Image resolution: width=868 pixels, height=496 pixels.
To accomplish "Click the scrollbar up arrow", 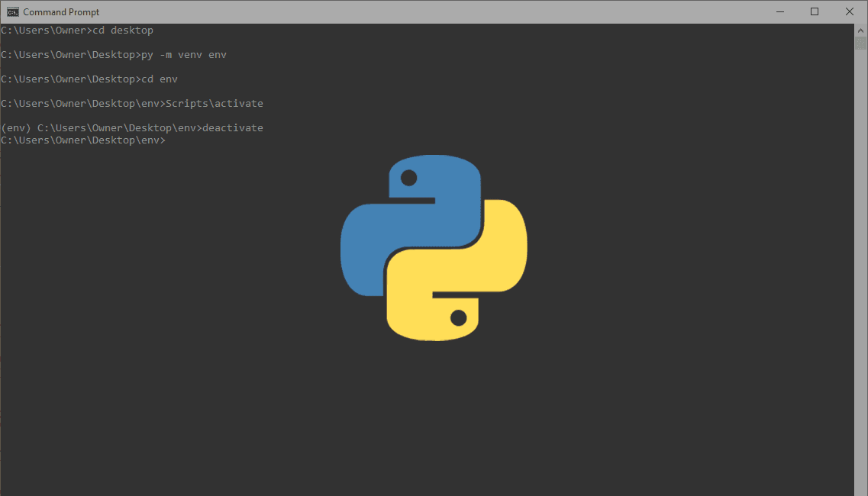I will (x=861, y=29).
